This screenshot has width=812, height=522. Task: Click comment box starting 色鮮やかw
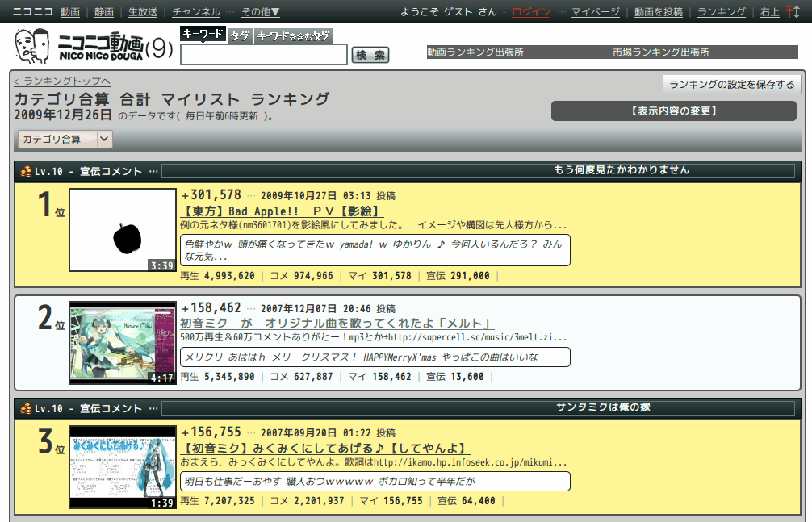(375, 250)
